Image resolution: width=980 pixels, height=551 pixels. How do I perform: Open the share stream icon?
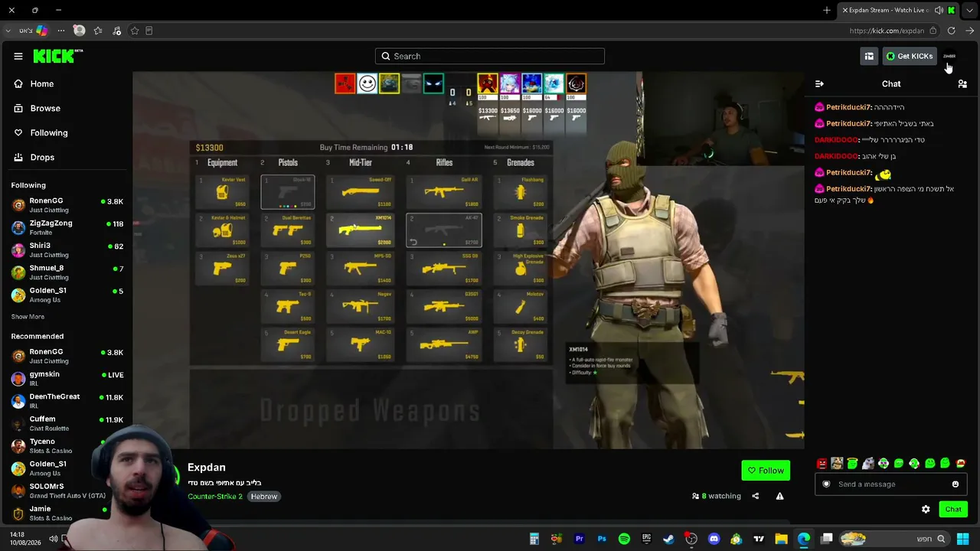756,496
